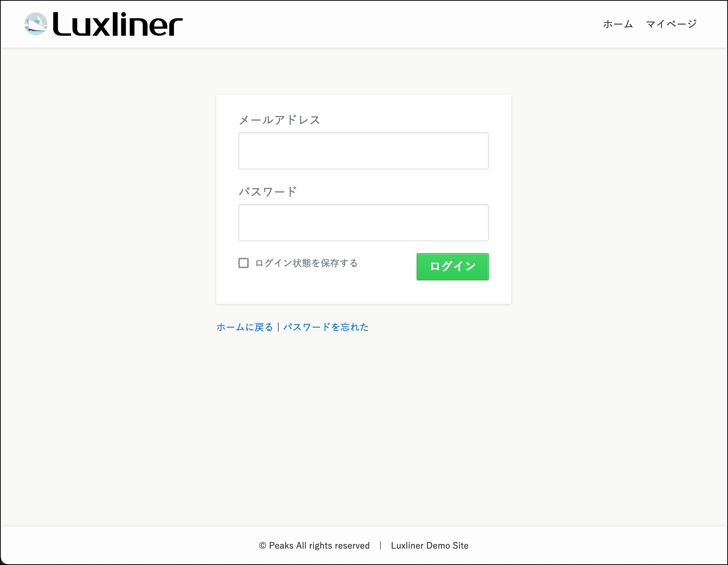728x565 pixels.
Task: Focus the メールアドレス input field
Action: coord(363,151)
